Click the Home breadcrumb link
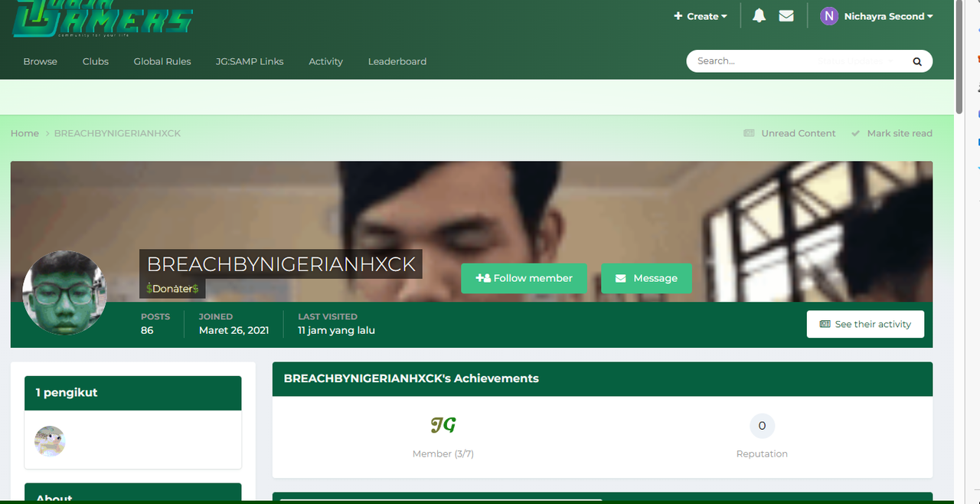The width and height of the screenshot is (980, 504). (x=24, y=133)
